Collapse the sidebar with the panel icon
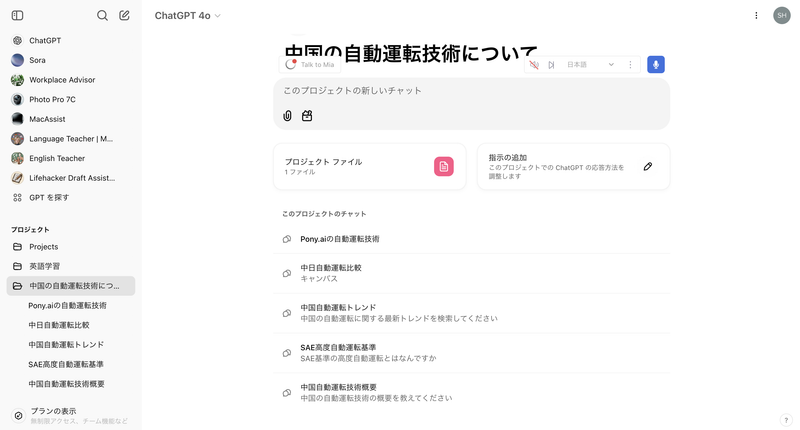The image size is (800, 430). (17, 15)
